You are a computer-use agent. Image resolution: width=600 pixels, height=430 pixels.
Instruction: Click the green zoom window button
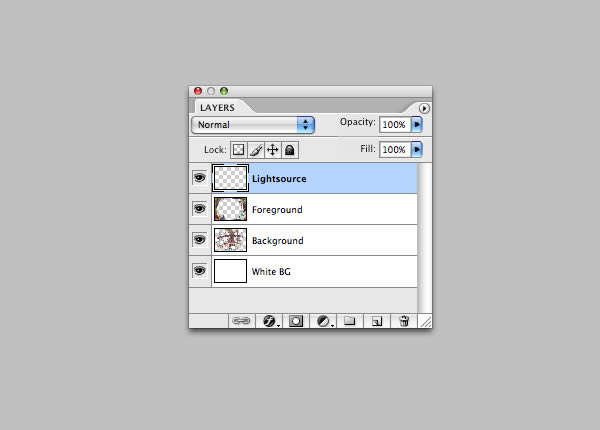pos(224,91)
